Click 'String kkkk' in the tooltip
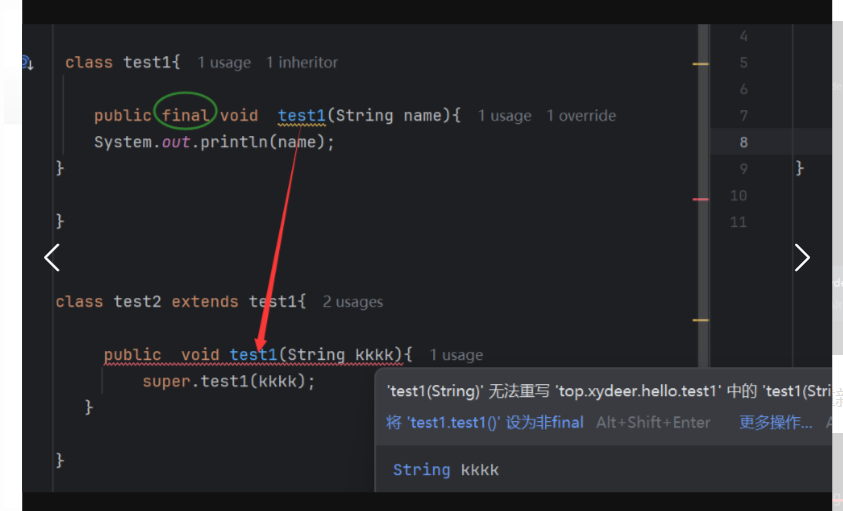Viewport: 843px width, 511px height. coord(445,470)
